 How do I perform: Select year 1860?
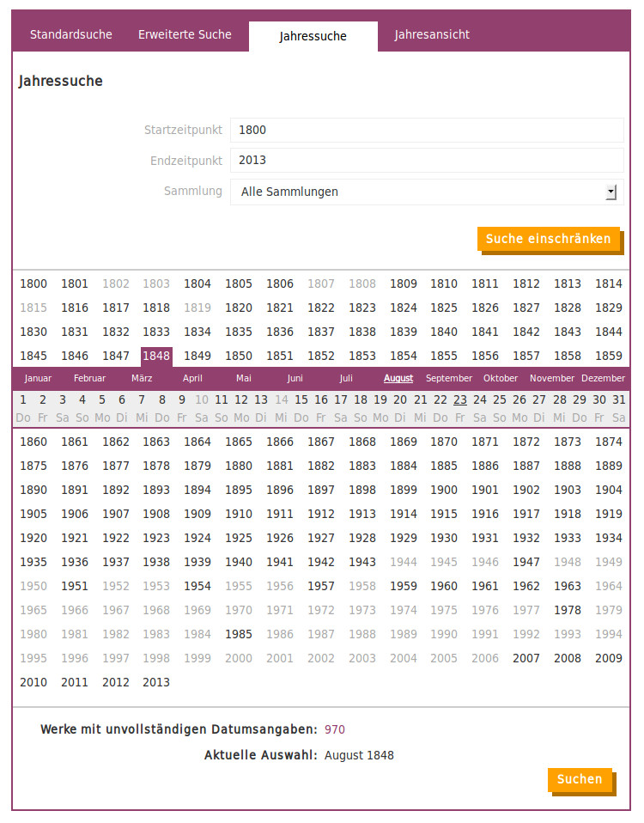tap(33, 442)
